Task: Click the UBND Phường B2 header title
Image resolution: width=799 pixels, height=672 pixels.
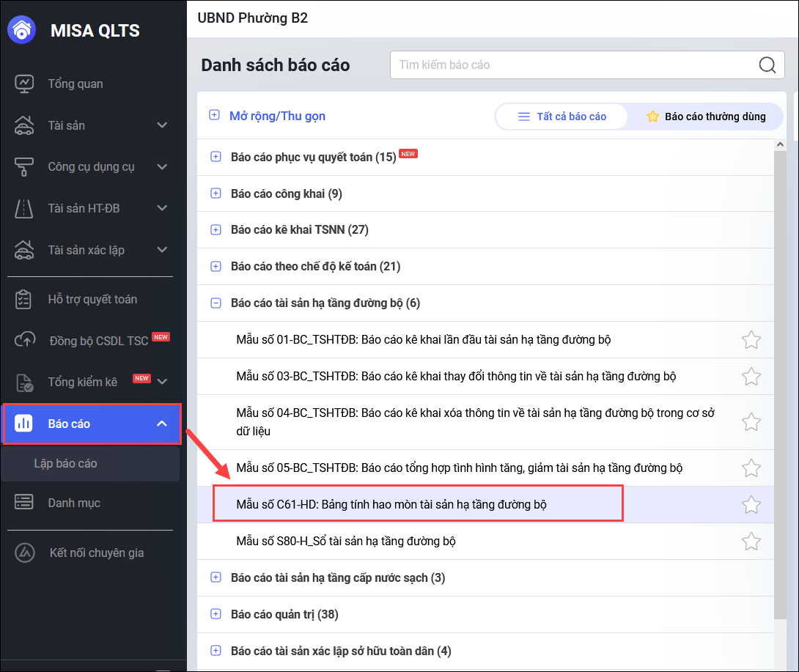Action: 253,18
